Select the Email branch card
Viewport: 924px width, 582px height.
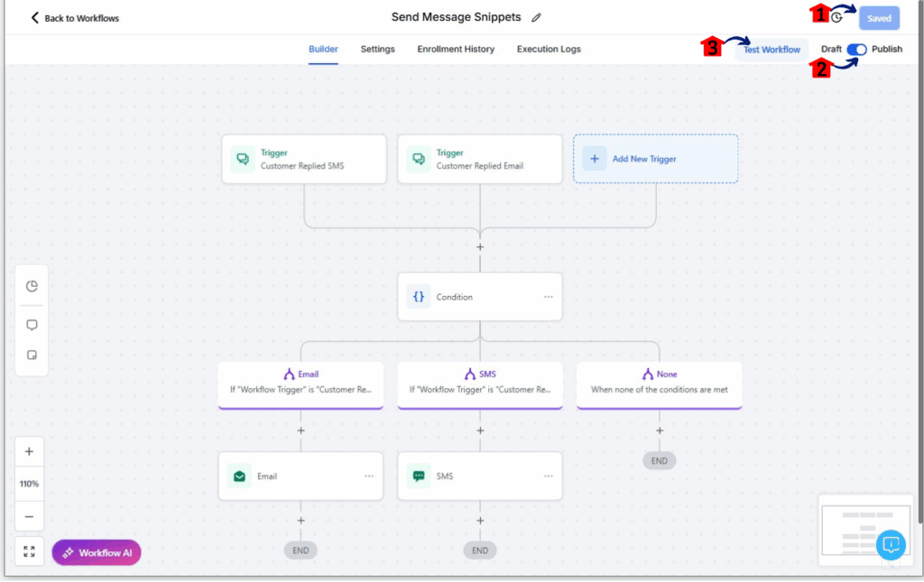(300, 384)
